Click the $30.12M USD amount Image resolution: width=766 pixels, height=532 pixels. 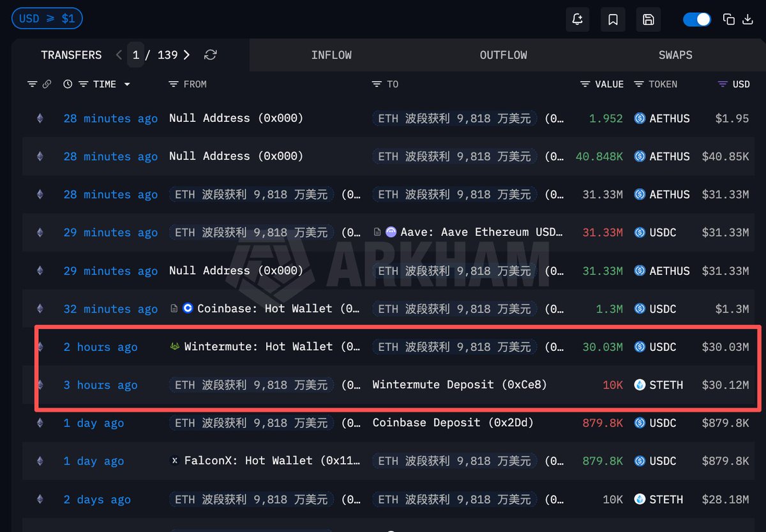coord(725,385)
